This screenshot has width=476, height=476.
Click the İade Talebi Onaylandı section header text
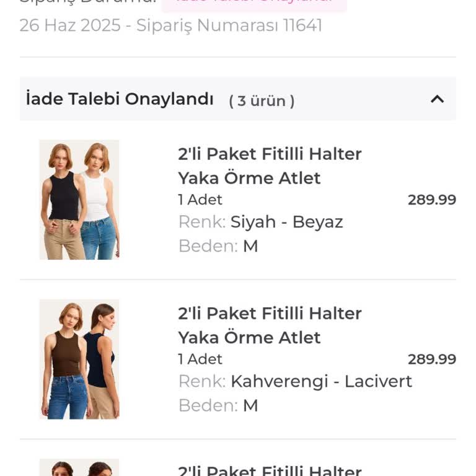click(120, 99)
